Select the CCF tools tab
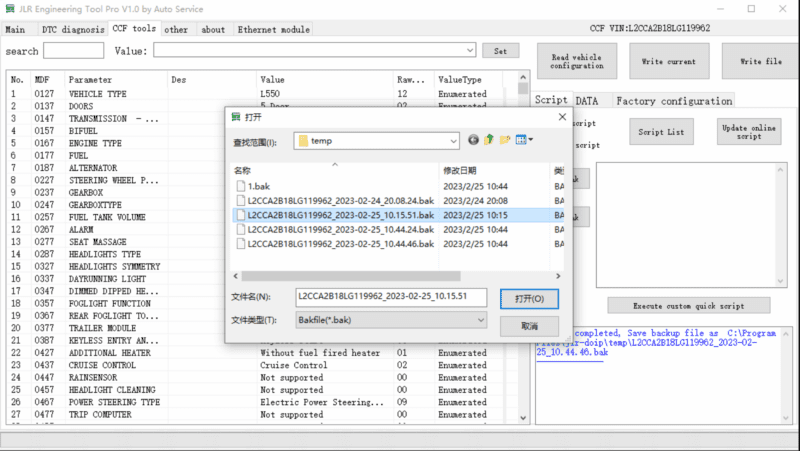The image size is (800, 451). click(134, 29)
